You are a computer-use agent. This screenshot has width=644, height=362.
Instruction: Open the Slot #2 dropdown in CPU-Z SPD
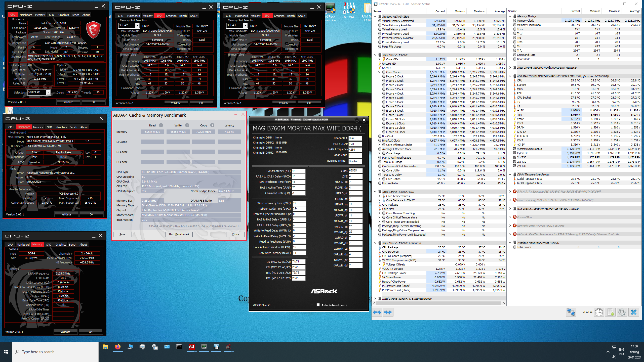coord(137,26)
